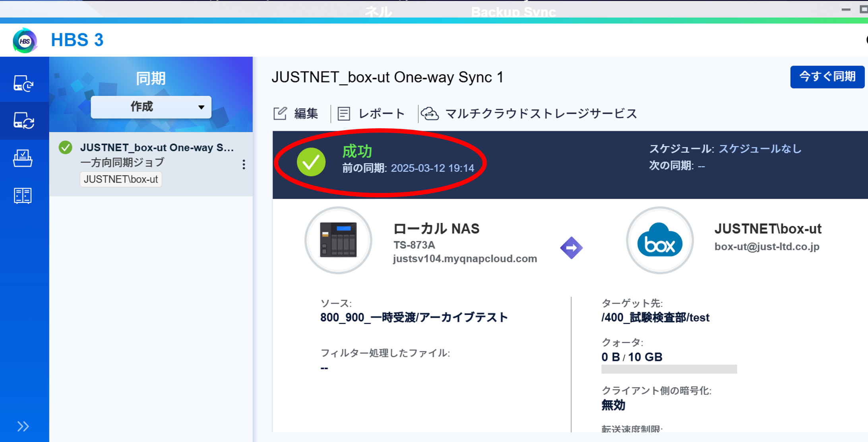
Task: Open the Restore jobs sidebar icon
Action: 23,158
